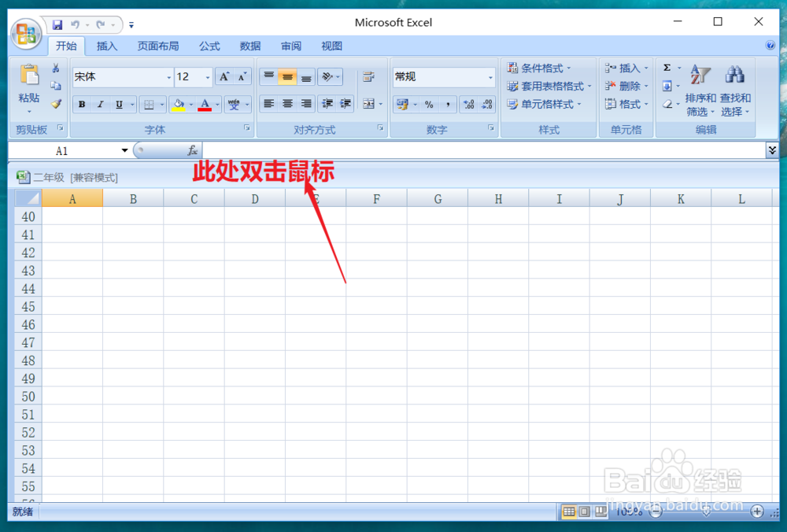Decrease font size with small A icon
The width and height of the screenshot is (787, 532).
(x=242, y=77)
